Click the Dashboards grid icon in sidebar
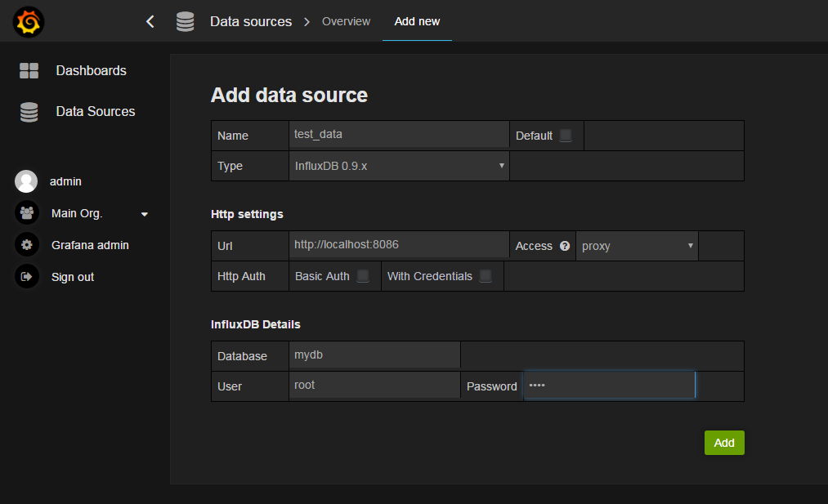This screenshot has height=504, width=828. [29, 71]
